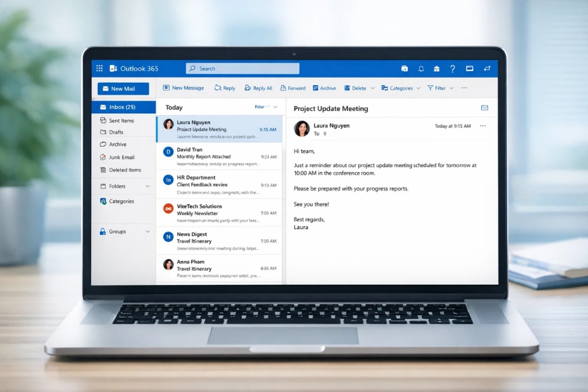Open the message list Filter dropdown
The image size is (588, 392).
(266, 107)
